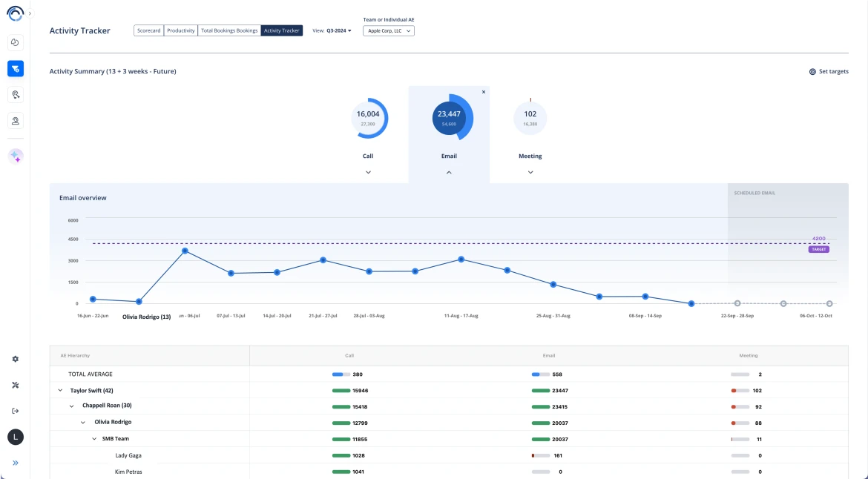Switch to the Scorecard tab

(x=148, y=31)
